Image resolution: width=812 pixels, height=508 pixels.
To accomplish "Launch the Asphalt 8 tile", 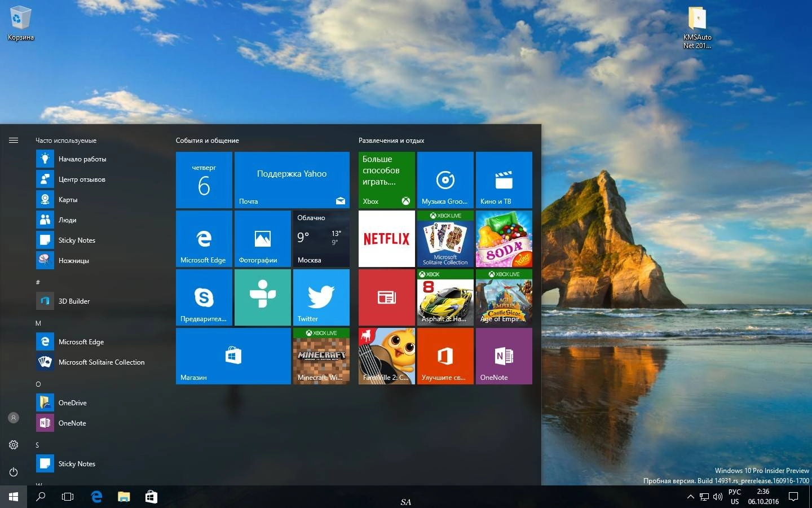I will tap(445, 297).
